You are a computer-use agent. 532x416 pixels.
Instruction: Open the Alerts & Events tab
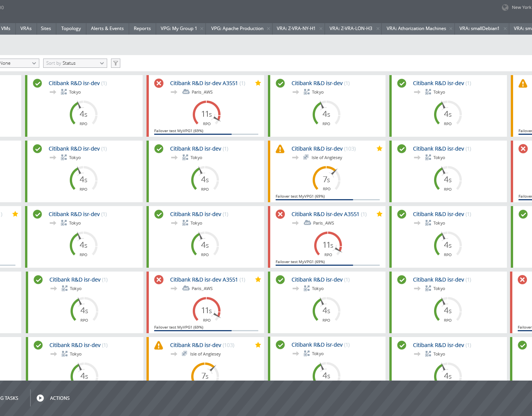tap(107, 29)
